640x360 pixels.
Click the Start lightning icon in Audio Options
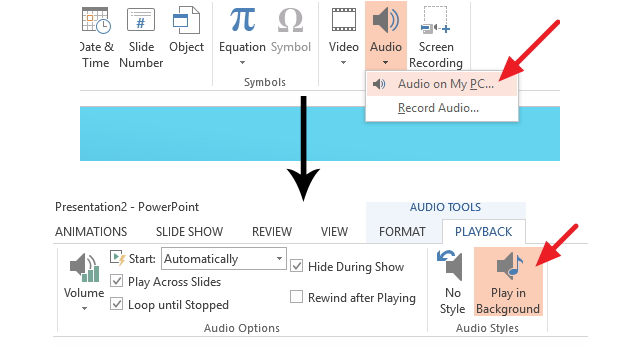[x=117, y=258]
